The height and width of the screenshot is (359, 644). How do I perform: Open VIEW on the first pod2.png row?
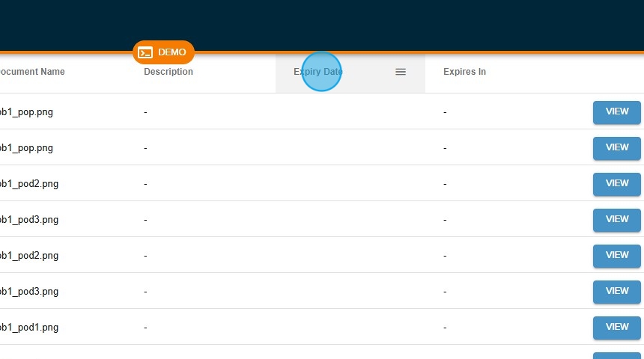[x=616, y=183]
